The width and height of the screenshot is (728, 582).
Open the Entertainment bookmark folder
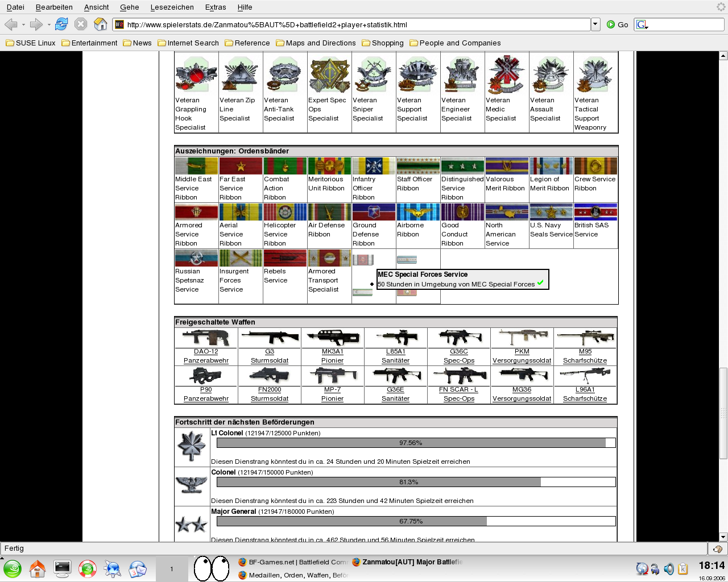click(89, 43)
